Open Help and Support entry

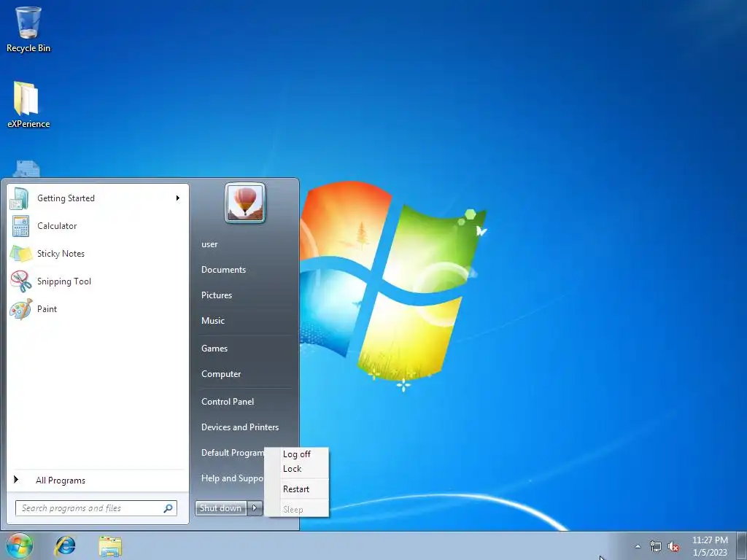pyautogui.click(x=233, y=478)
